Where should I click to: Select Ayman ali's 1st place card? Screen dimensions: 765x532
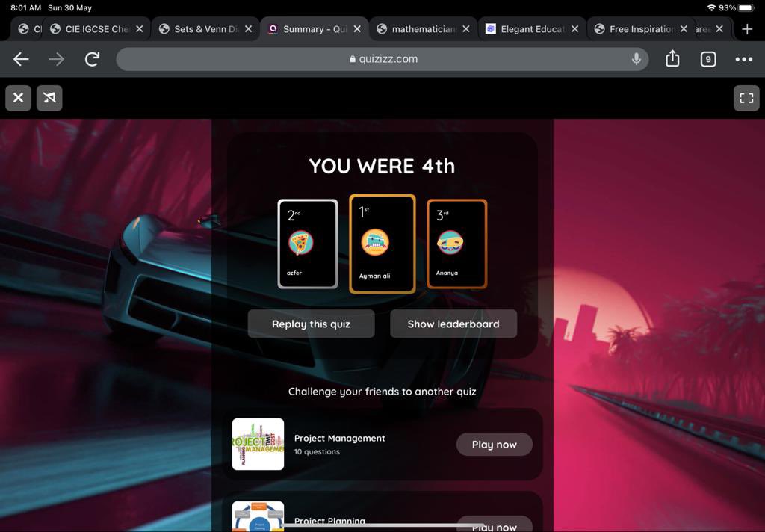[x=382, y=244]
